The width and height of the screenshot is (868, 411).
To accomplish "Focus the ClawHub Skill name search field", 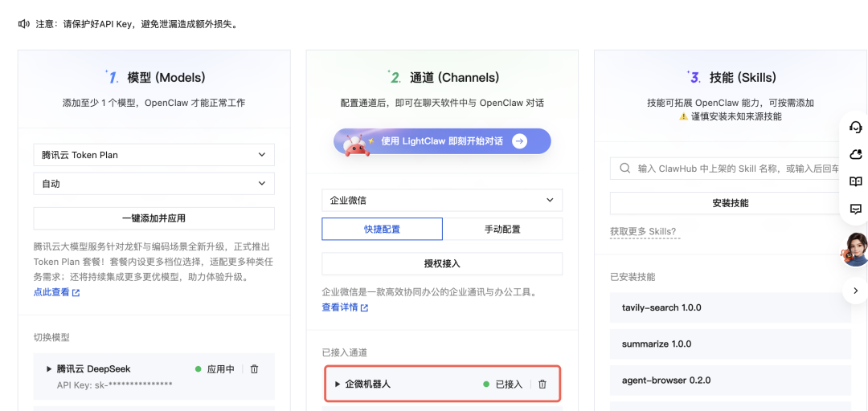I will pyautogui.click(x=730, y=168).
